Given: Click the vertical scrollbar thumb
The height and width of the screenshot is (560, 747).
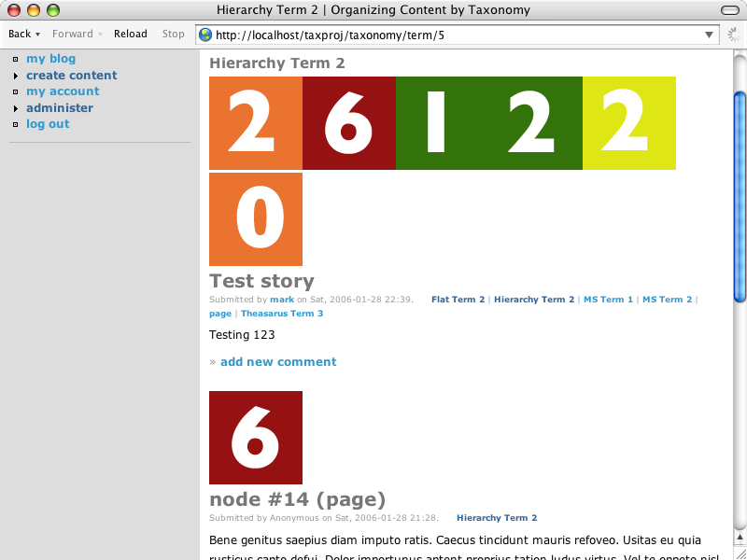Looking at the screenshot, I should (x=740, y=196).
